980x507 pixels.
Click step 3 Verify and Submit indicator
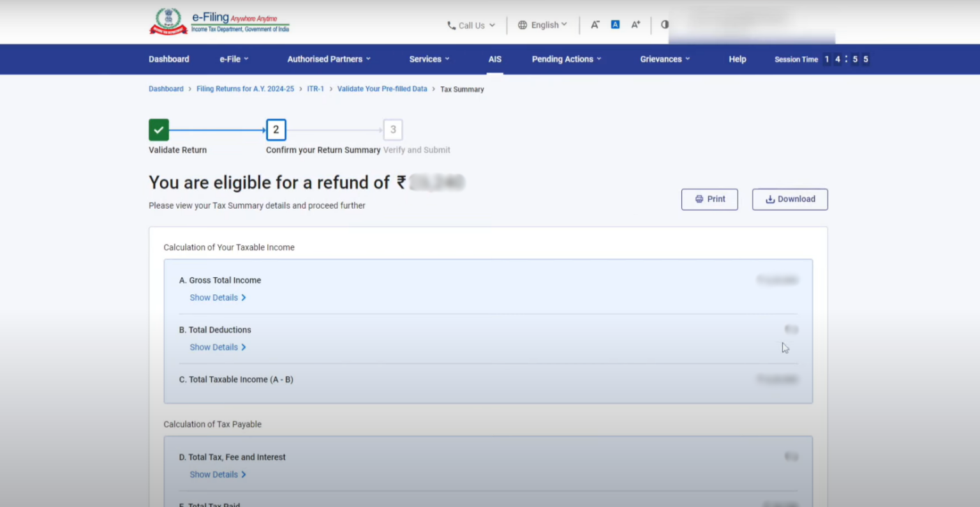[x=393, y=130]
